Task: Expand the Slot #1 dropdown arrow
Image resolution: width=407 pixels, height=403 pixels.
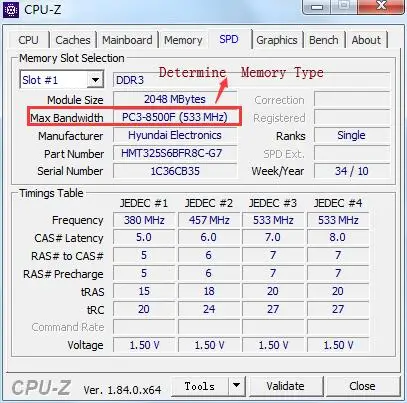Action: click(95, 80)
